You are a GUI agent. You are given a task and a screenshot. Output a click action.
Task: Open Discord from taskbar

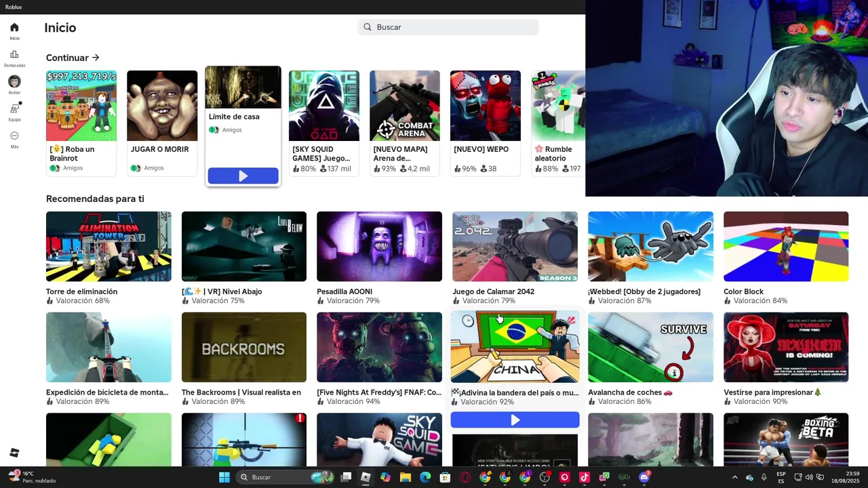(644, 477)
